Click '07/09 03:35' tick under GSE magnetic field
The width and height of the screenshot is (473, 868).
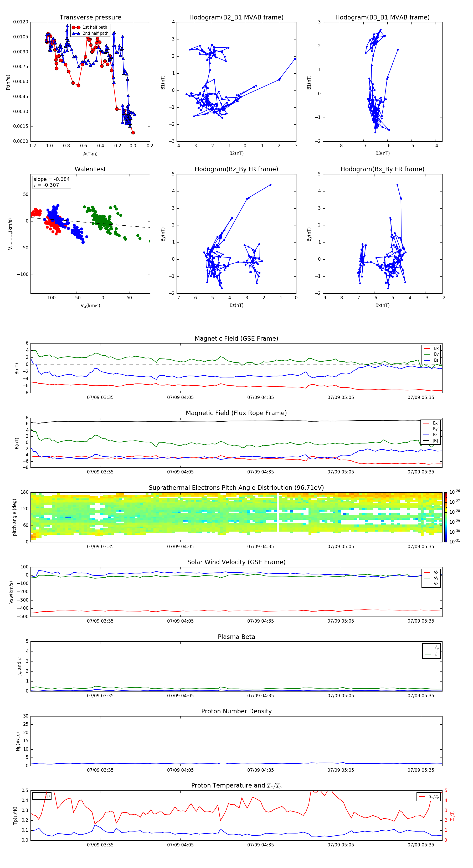(100, 397)
